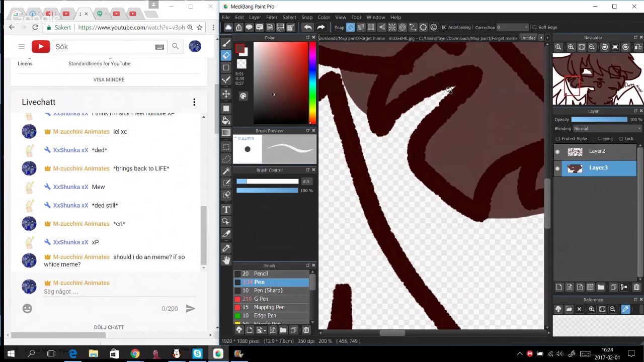Hide Layer3 visibility
This screenshot has height=362, width=644.
click(557, 168)
